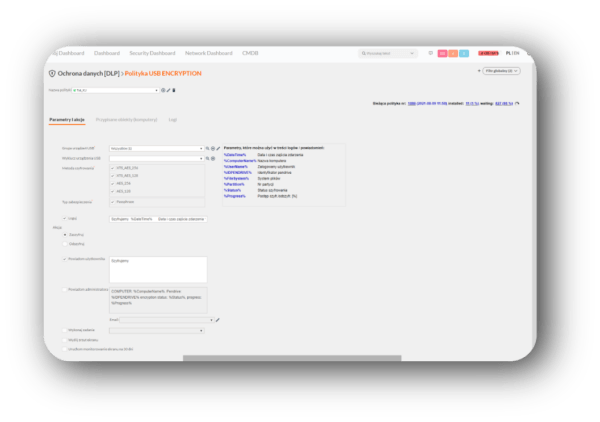Toggle the Powiadom użytkownika checkbox
Viewport: 600px width, 422px height.
[65, 259]
